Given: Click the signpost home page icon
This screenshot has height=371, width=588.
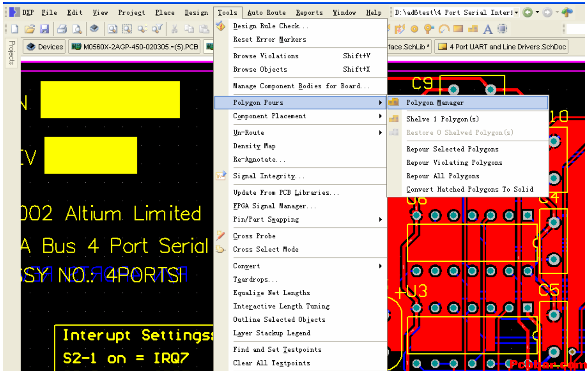Looking at the screenshot, I should 567,13.
